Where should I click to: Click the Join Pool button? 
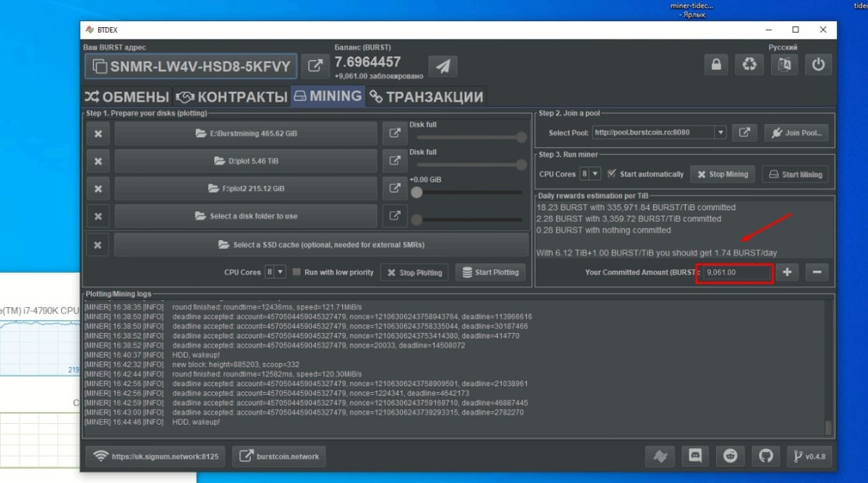(797, 132)
